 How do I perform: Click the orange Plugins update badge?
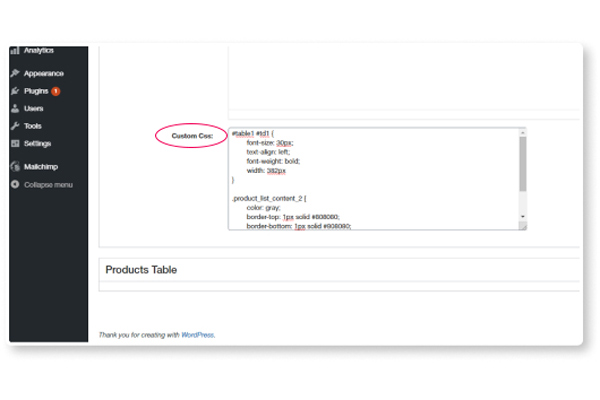pos(56,91)
